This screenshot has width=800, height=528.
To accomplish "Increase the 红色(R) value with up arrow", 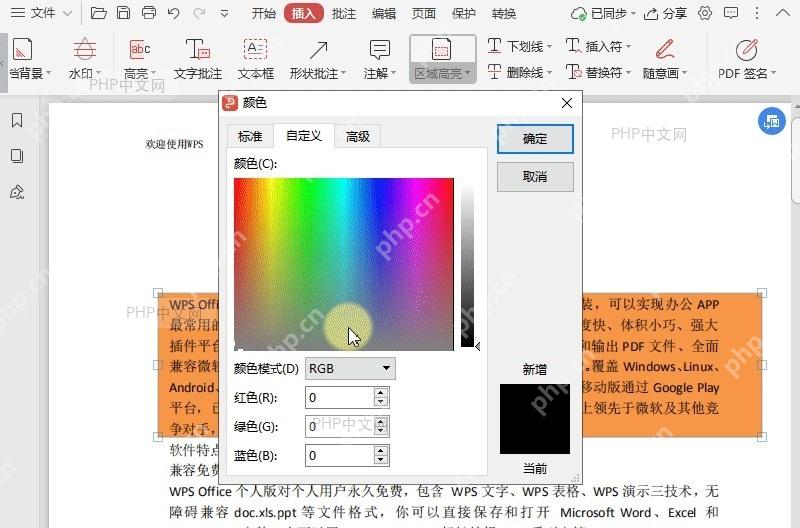I will (381, 392).
